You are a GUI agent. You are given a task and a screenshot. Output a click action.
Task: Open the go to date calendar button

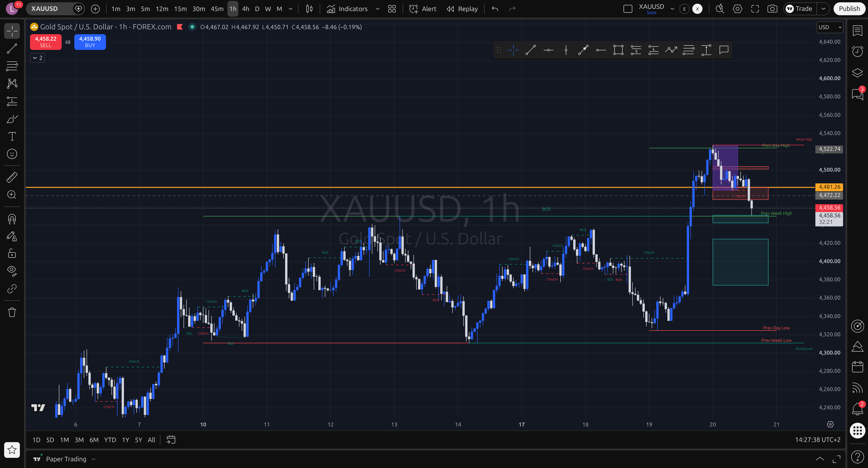(x=171, y=440)
